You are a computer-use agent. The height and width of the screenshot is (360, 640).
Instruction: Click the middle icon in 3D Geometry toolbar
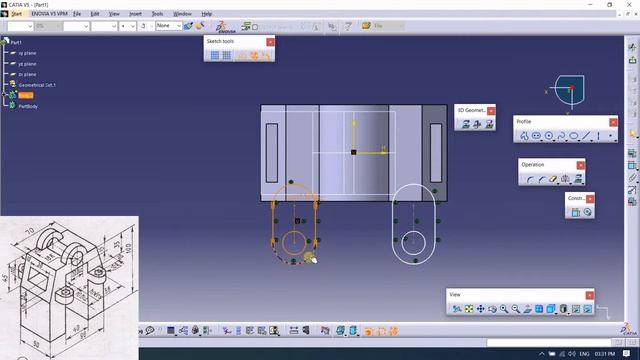point(477,124)
